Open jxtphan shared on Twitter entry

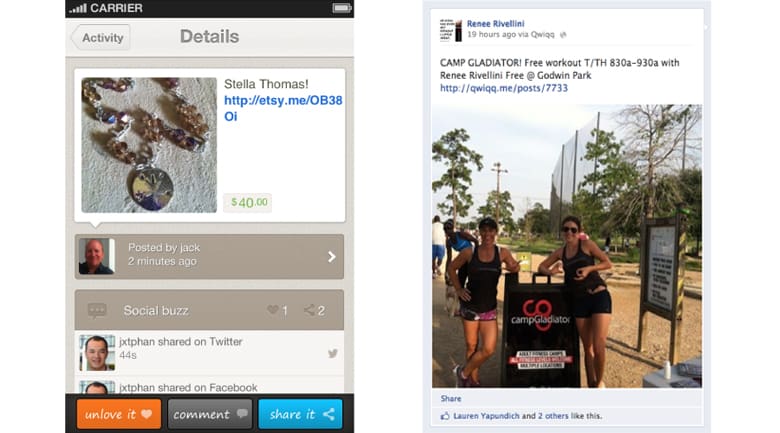(x=209, y=353)
